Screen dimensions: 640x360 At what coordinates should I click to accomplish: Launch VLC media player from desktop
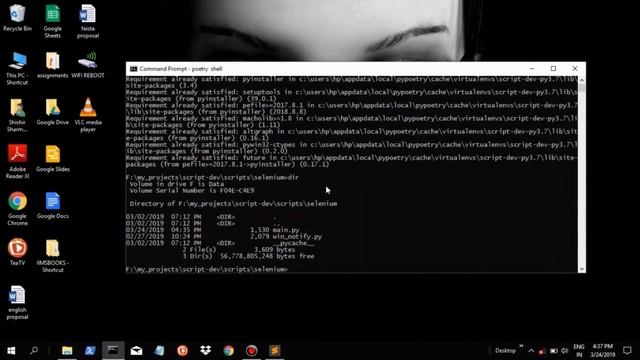pyautogui.click(x=88, y=115)
